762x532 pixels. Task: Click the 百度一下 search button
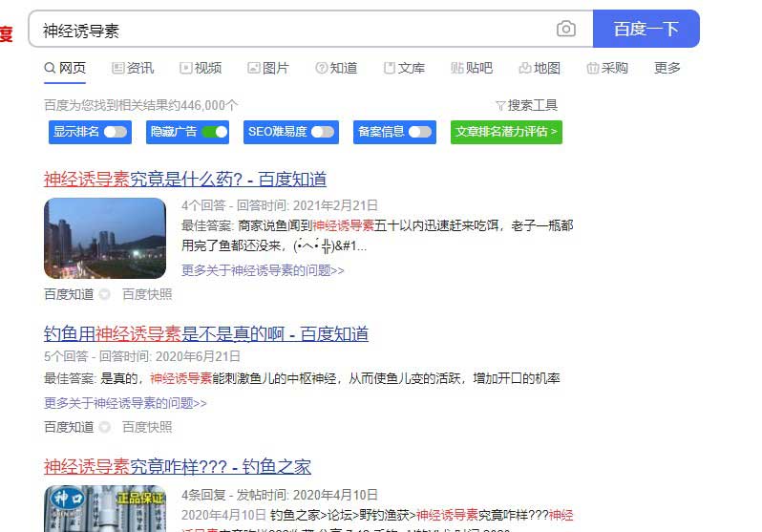tap(646, 29)
